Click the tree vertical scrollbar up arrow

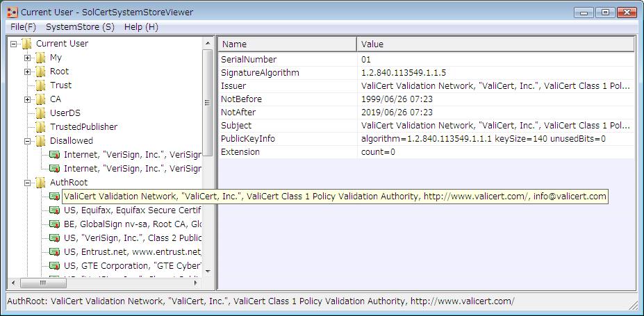pyautogui.click(x=208, y=42)
